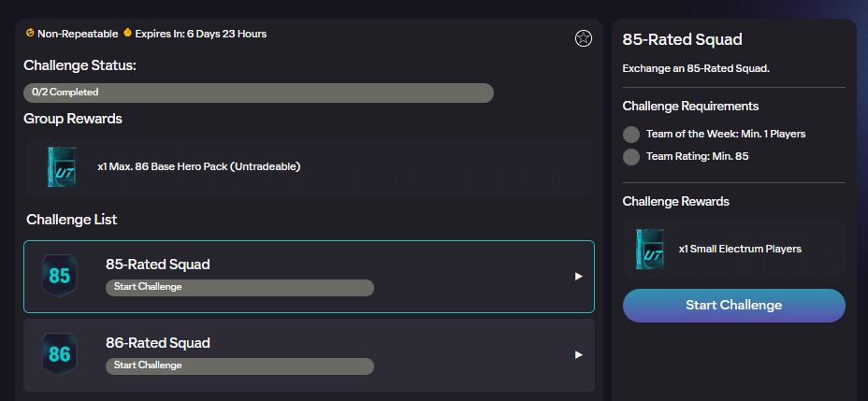The image size is (868, 401).
Task: Click the 0/2 Completed progress bar
Action: pos(258,93)
